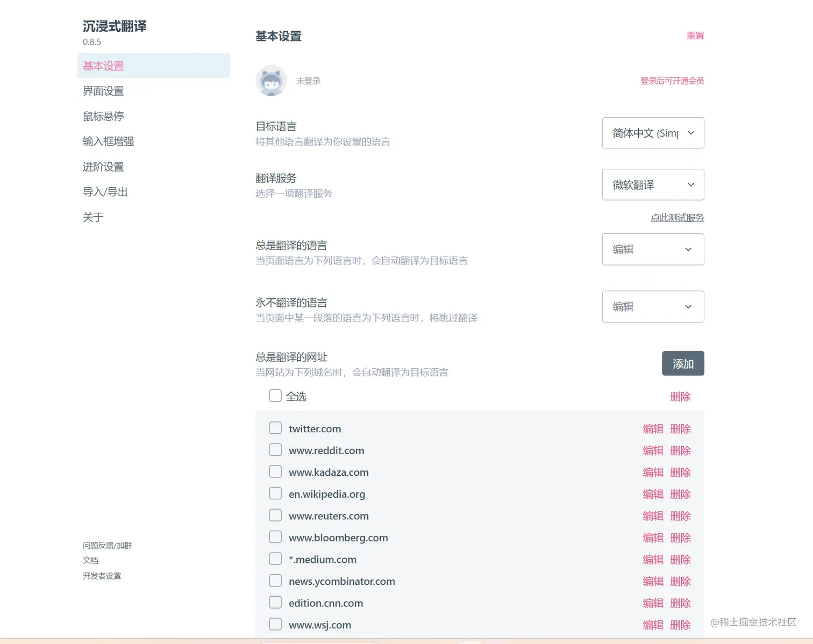Click 编辑 for www.bloomberg.com
Image resolution: width=813 pixels, height=644 pixels.
click(653, 538)
